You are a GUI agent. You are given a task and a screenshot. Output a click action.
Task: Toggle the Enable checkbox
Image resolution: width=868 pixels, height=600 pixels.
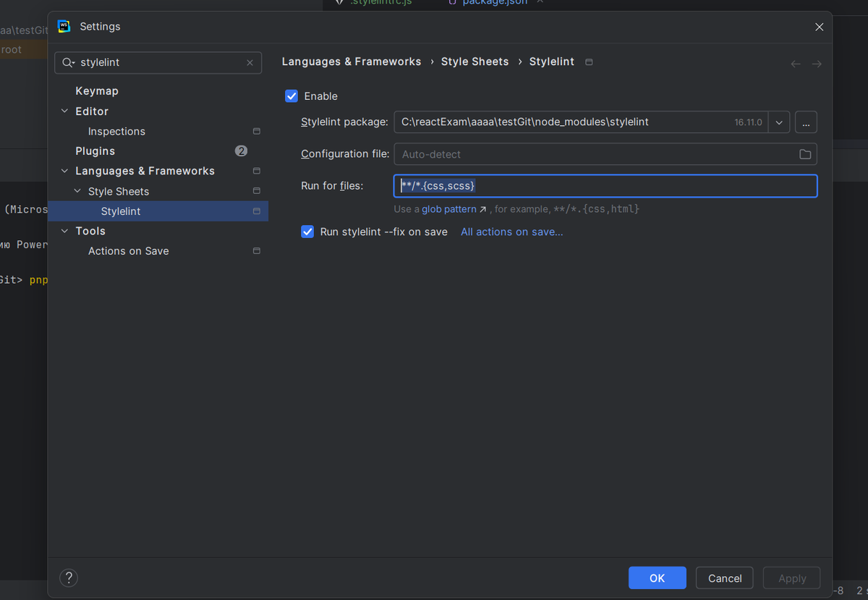[x=292, y=96]
